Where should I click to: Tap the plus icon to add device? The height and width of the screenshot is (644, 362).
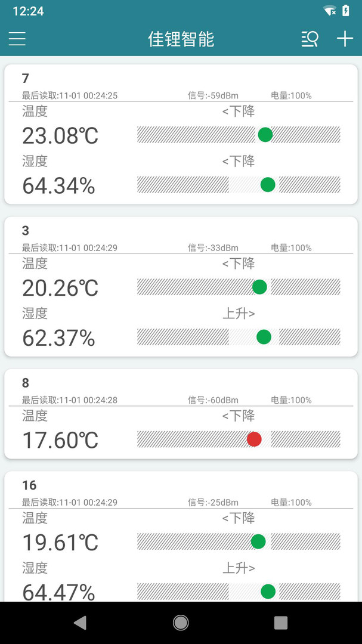[x=344, y=39]
